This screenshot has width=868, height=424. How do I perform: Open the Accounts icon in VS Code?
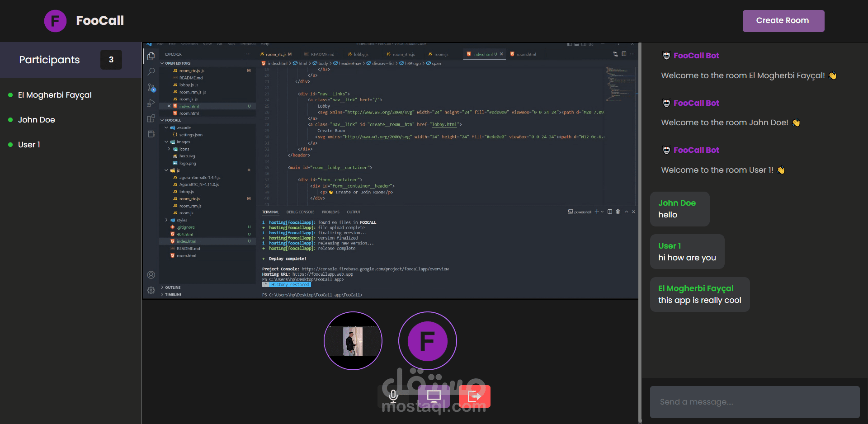(151, 275)
